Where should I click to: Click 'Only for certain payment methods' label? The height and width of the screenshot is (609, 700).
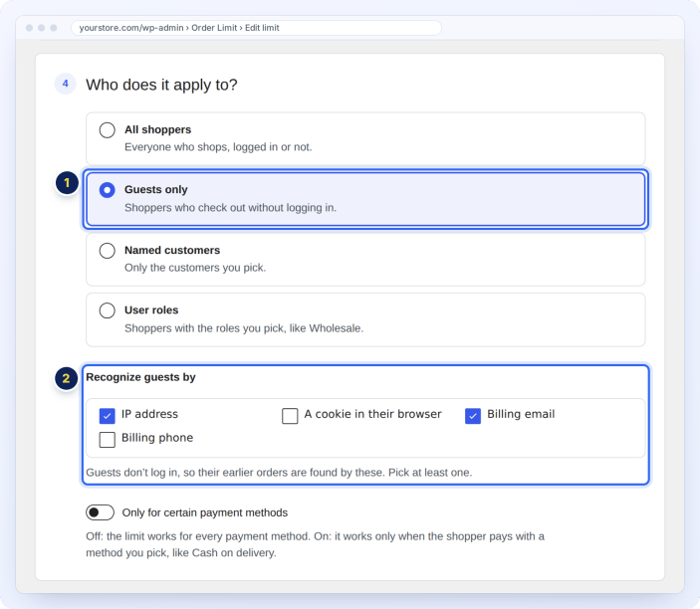point(205,512)
